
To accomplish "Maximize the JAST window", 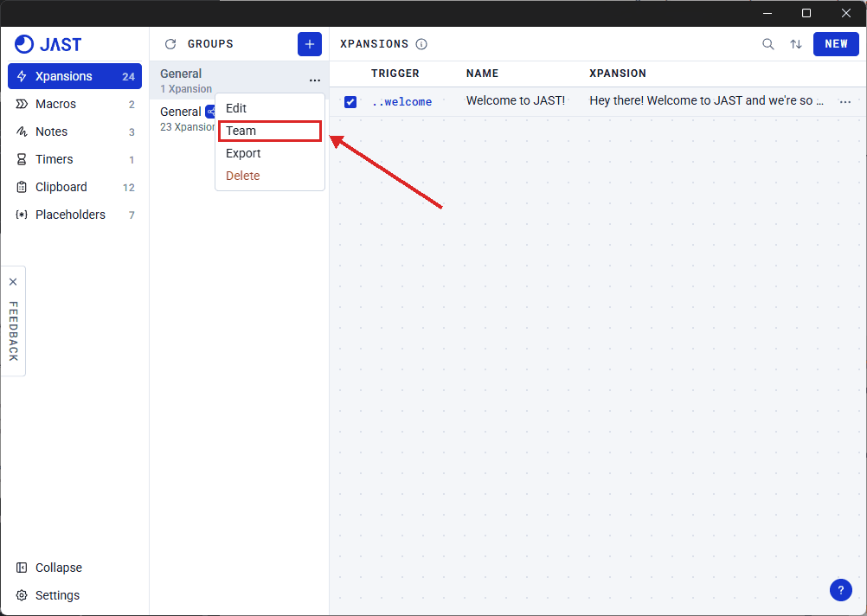I will coord(806,13).
